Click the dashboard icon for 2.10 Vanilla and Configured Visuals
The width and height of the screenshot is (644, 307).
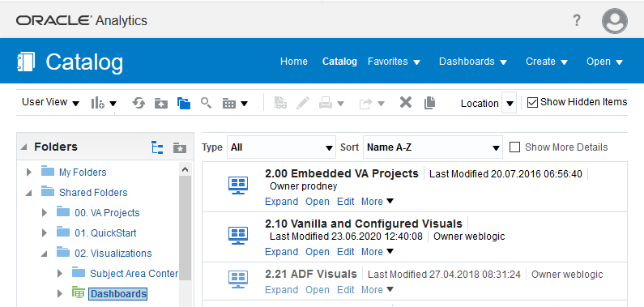(x=238, y=235)
